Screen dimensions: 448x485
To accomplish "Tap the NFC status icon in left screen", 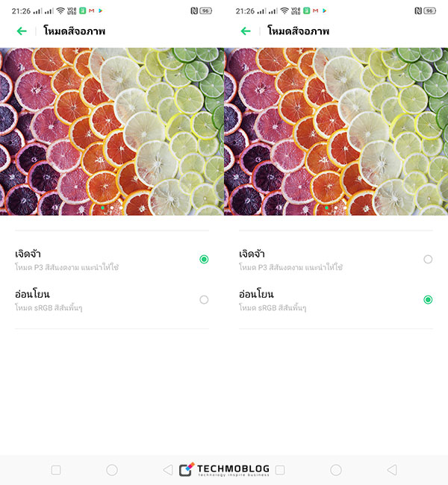I will click(194, 11).
